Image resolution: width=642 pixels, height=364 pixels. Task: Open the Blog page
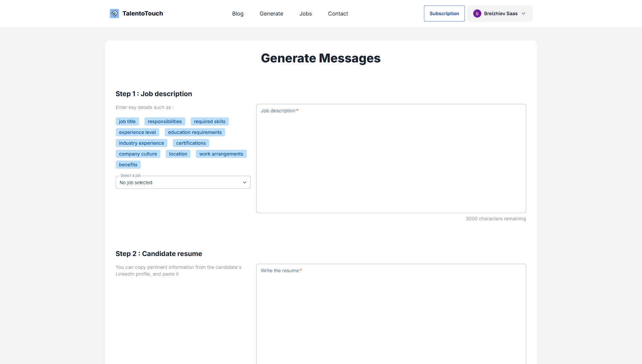[238, 13]
